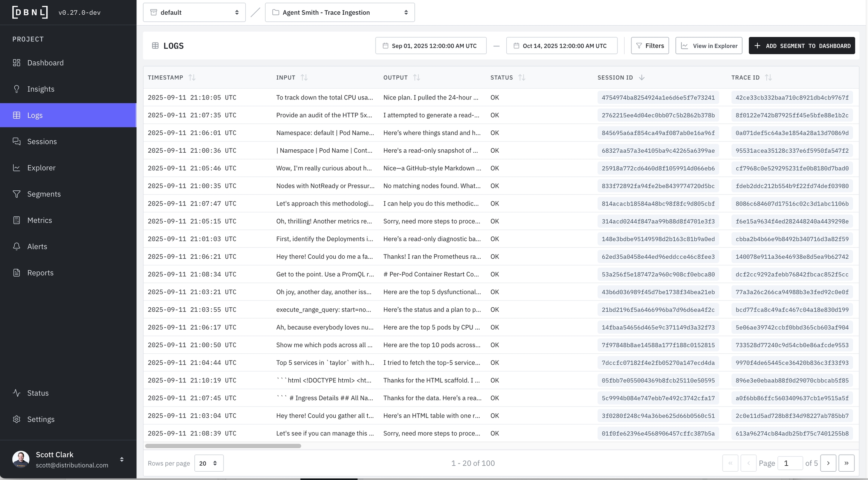Click the Dashboard icon in sidebar
The width and height of the screenshot is (868, 480).
[17, 63]
